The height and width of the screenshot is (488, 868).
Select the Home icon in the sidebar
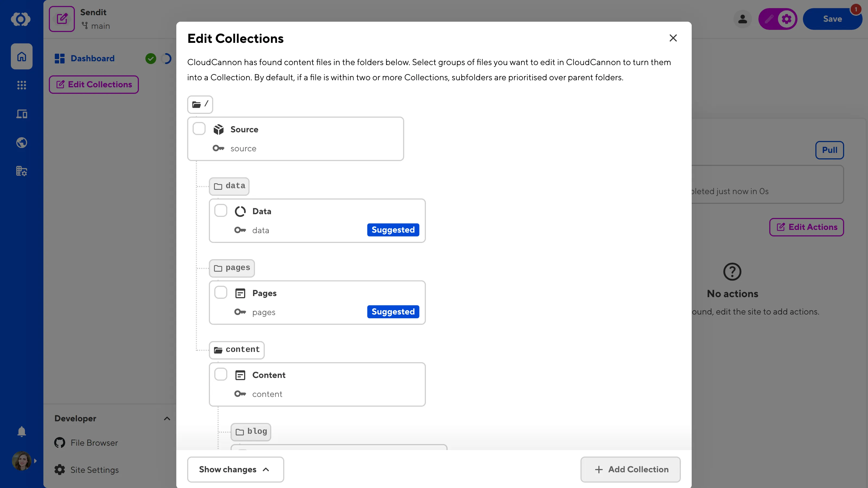point(22,56)
